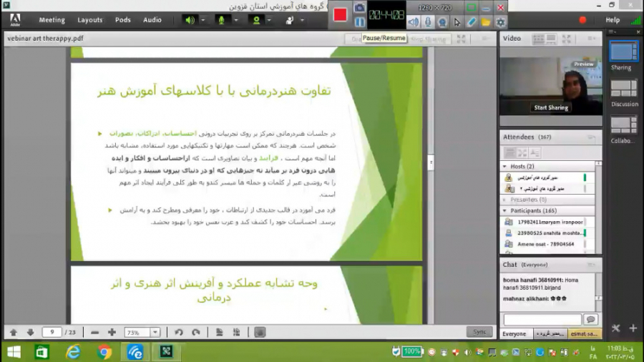Select the recorder blue pen annotation tool
The image size is (644, 362).
click(x=472, y=22)
